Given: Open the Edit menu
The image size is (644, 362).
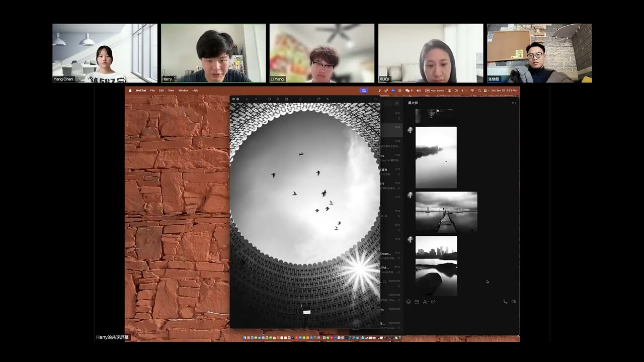Looking at the screenshot, I should (162, 90).
